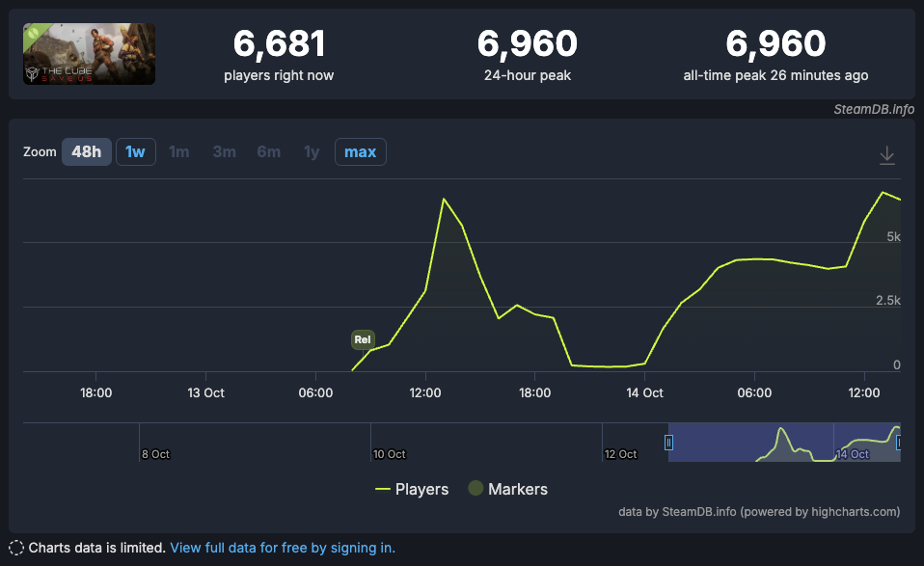Click the download chart data icon
This screenshot has width=924, height=566.
(x=887, y=155)
